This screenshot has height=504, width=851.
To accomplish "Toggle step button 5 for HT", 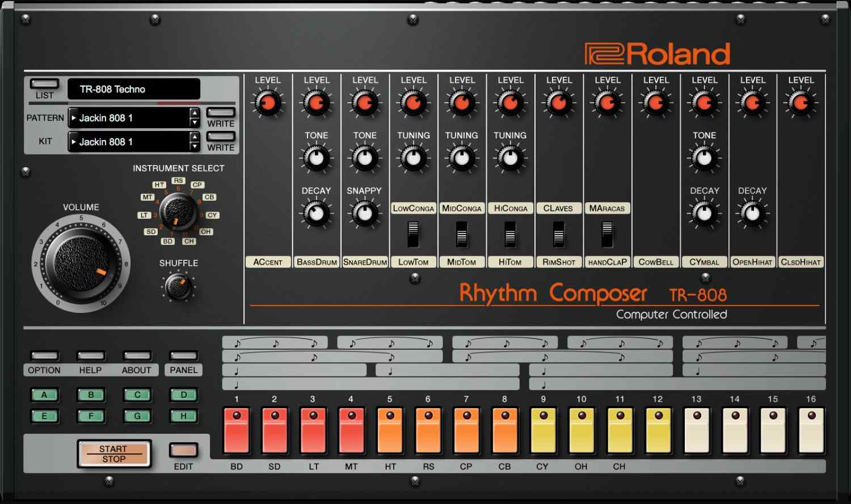I will pyautogui.click(x=390, y=431).
